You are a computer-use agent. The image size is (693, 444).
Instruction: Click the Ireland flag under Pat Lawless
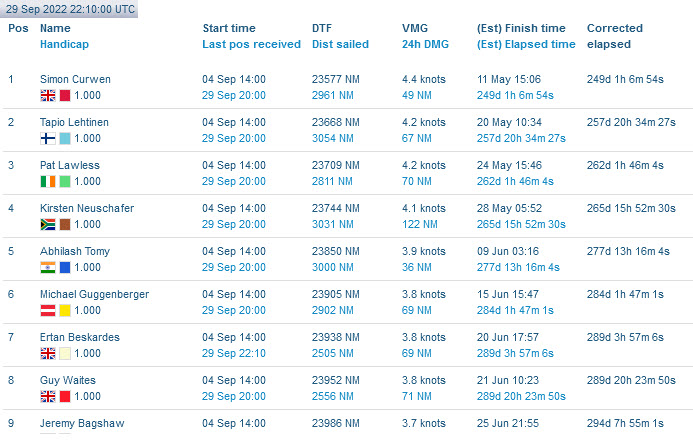click(48, 181)
